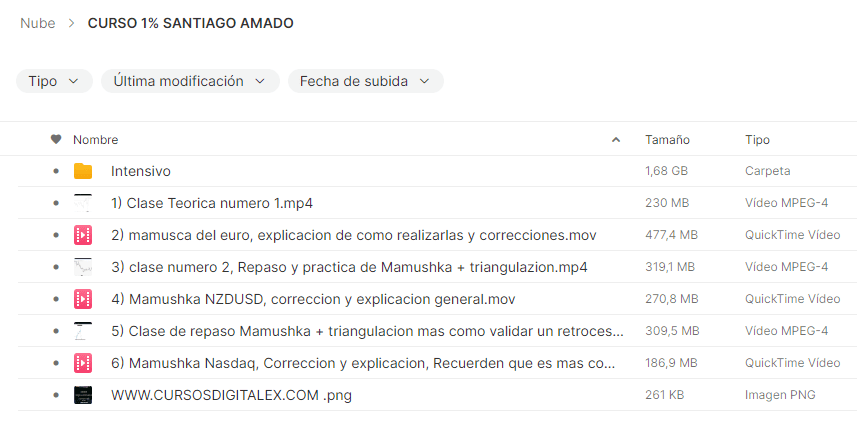
Task: Sort by the Tipo column header
Action: 758,139
